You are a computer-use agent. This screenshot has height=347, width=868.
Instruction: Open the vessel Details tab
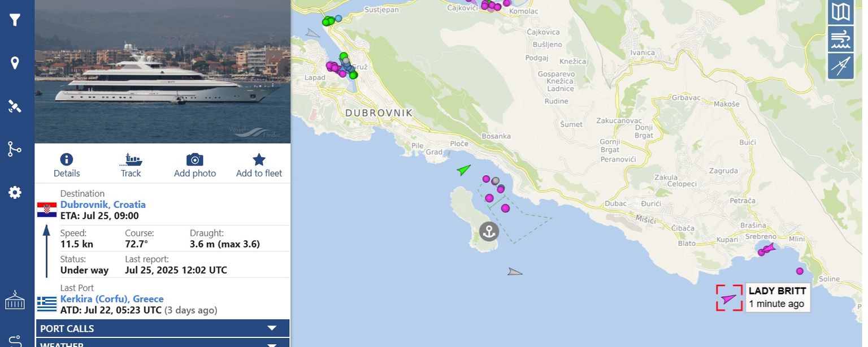click(x=67, y=165)
